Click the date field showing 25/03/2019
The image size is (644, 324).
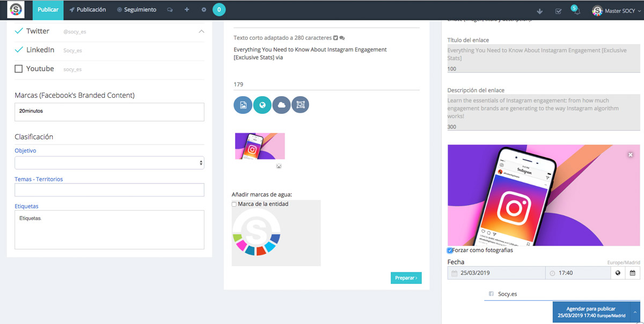coord(496,273)
